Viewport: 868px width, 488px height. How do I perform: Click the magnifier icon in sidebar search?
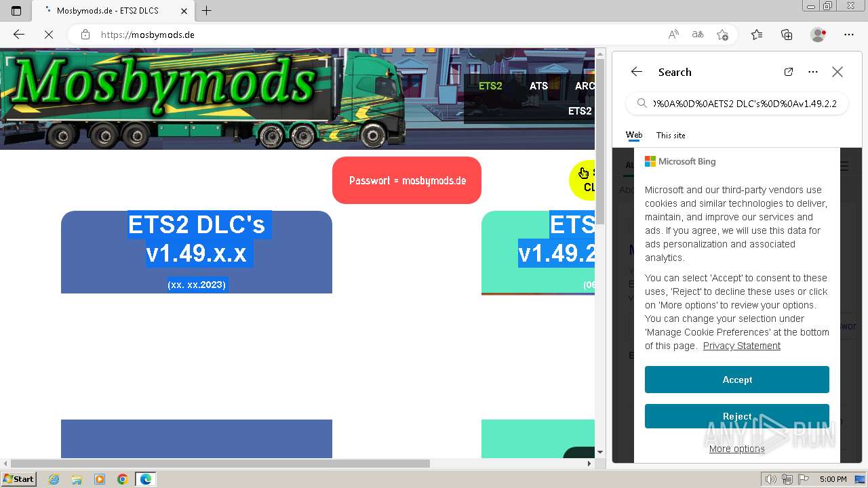[642, 104]
